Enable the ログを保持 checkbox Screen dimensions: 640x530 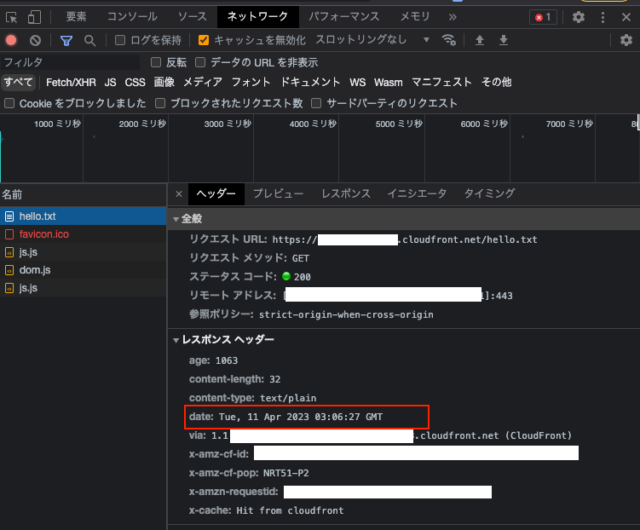tap(120, 40)
